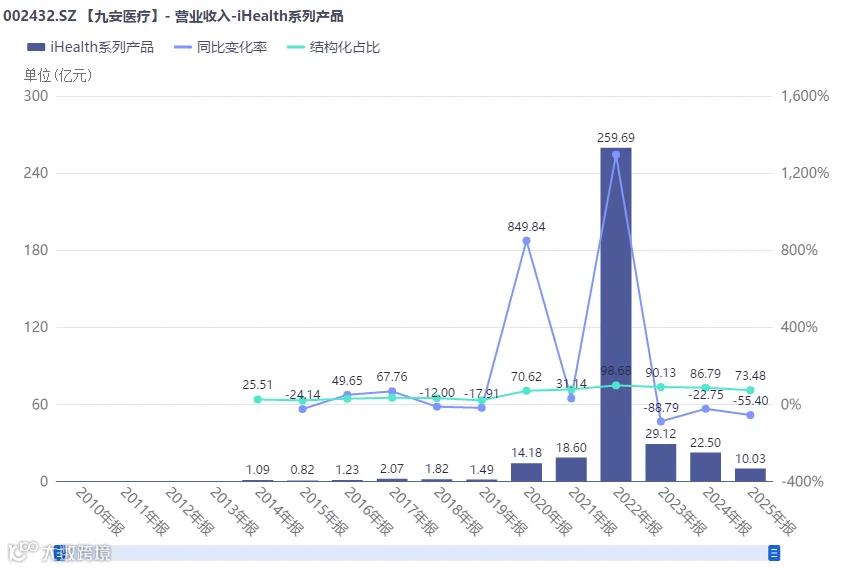Select the growth-rate peak point atop the 2022 bar
This screenshot has height=569, width=849.
coord(616,155)
